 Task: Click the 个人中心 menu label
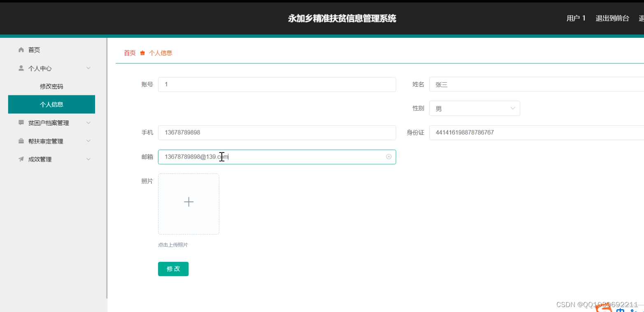[x=40, y=68]
